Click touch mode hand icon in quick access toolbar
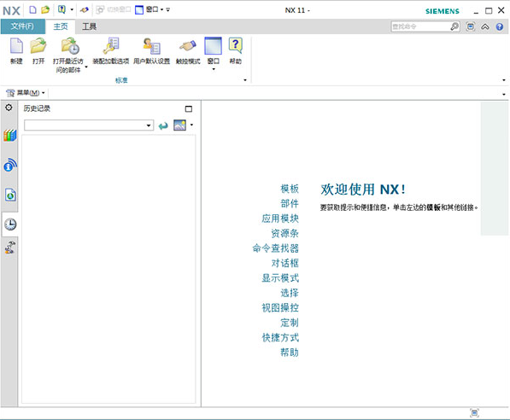 [x=85, y=10]
